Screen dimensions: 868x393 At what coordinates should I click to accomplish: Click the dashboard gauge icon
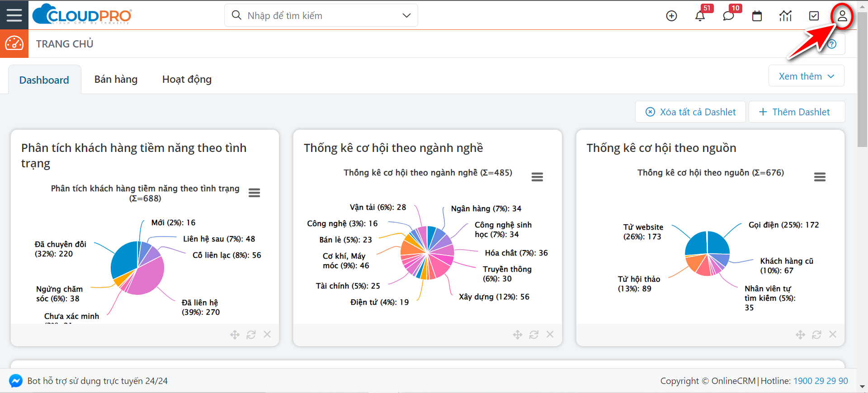click(14, 43)
